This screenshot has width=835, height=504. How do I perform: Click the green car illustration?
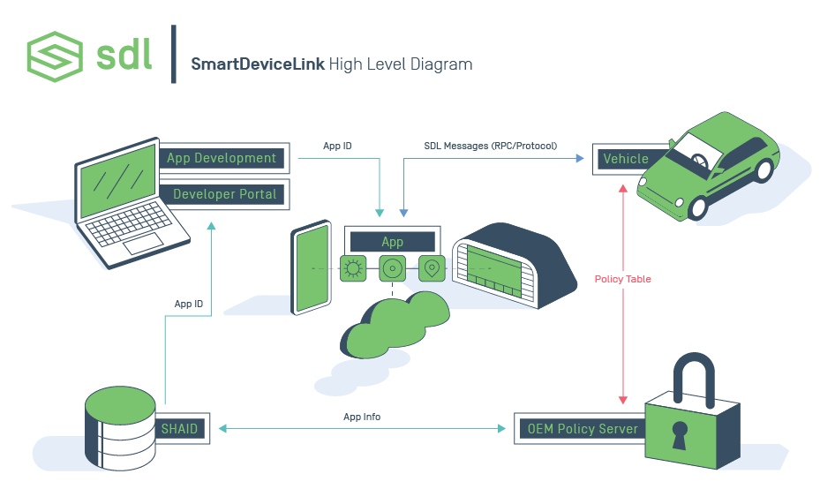coord(717,166)
